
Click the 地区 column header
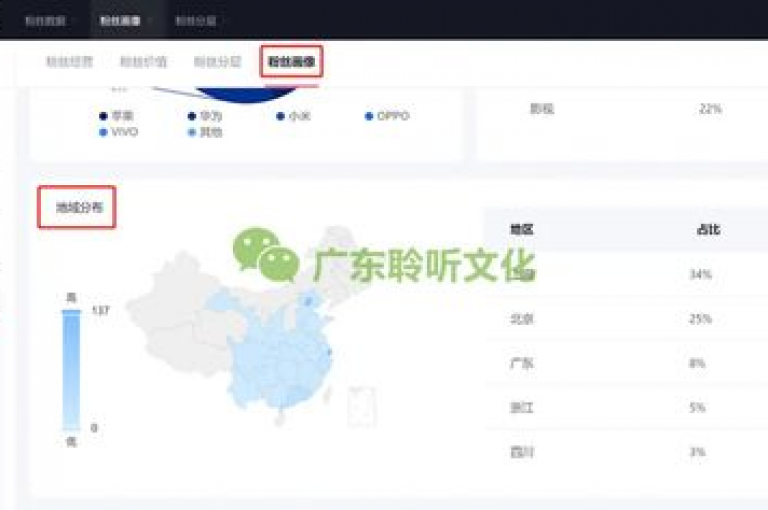522,229
